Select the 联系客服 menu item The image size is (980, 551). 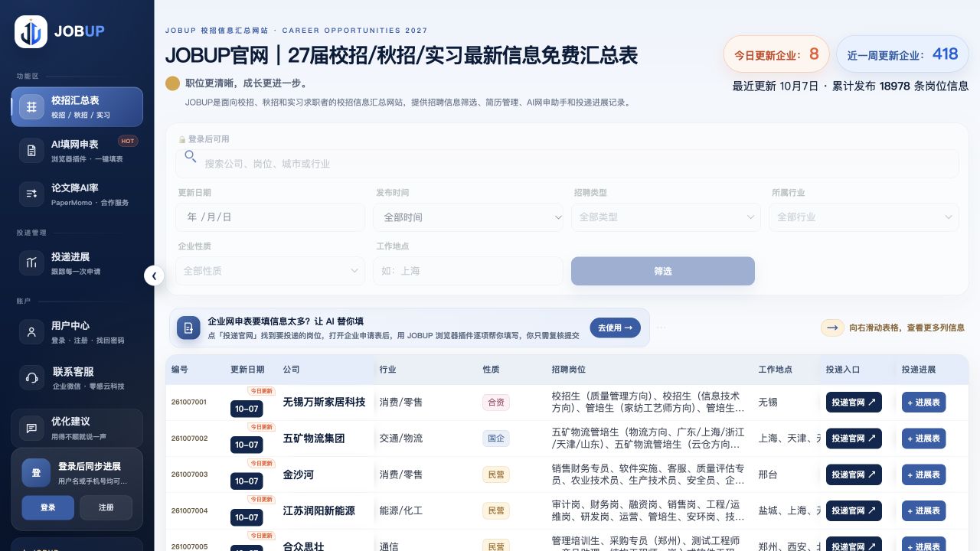(x=77, y=378)
